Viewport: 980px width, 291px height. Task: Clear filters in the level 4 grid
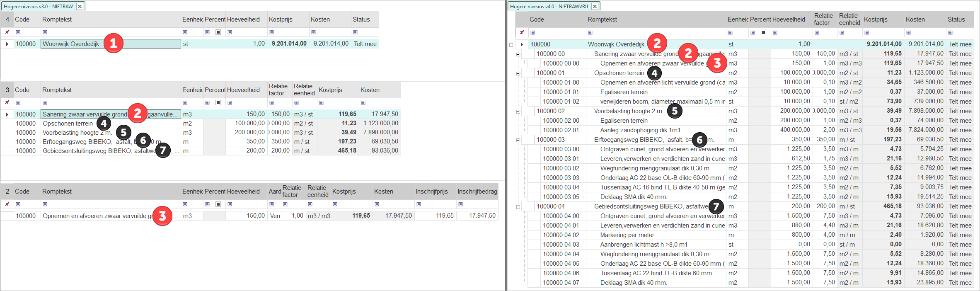[7, 32]
